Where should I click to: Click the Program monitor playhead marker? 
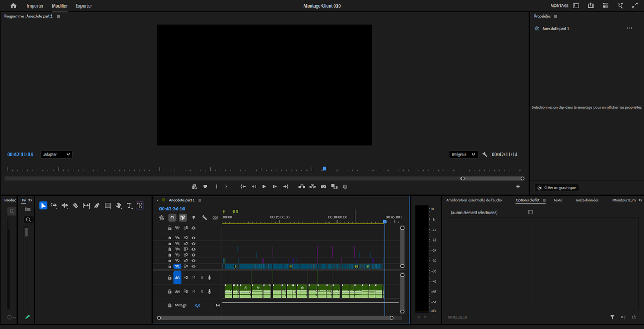point(324,169)
